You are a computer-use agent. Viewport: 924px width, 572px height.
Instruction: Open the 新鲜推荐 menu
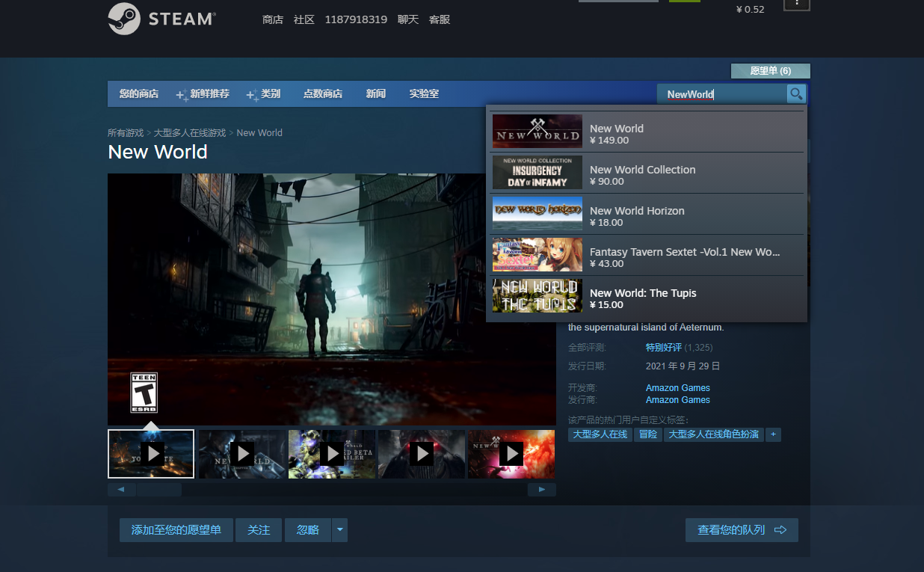point(203,94)
